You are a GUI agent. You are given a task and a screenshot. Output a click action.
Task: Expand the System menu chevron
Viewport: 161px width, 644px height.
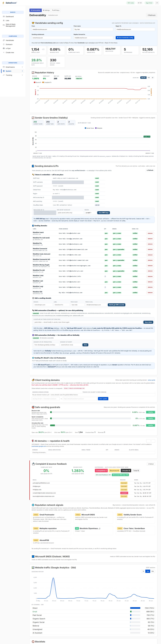pos(22,71)
